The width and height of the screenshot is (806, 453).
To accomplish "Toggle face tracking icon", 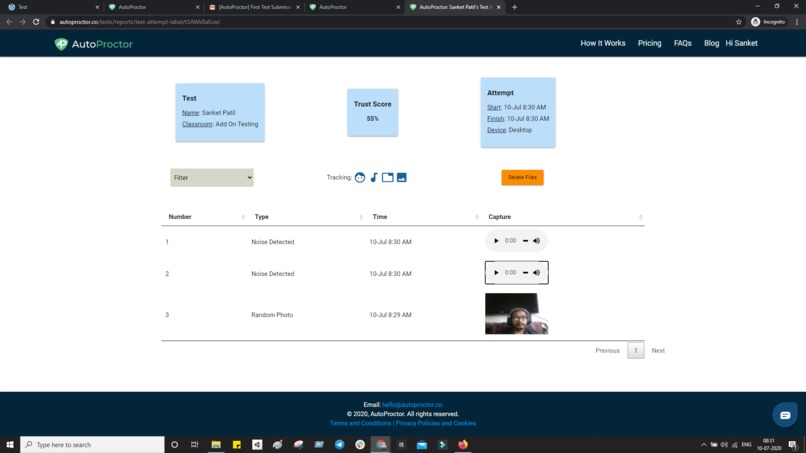I will pos(360,177).
